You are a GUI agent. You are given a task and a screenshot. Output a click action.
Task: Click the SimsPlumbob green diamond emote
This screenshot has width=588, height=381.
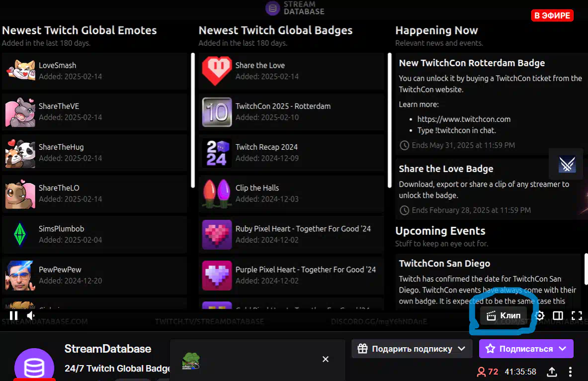20,234
